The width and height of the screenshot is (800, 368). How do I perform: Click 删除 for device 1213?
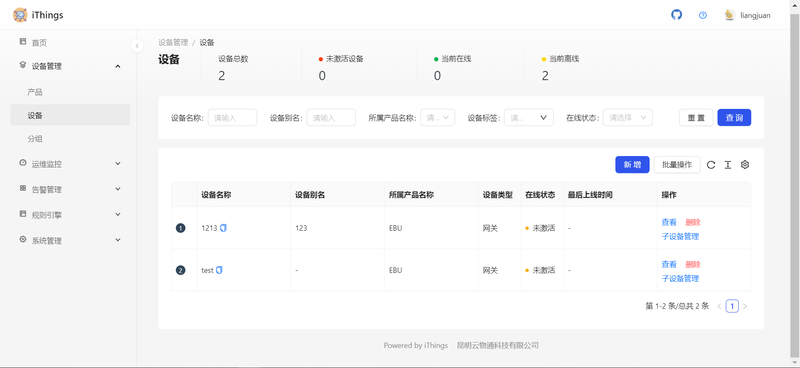693,222
